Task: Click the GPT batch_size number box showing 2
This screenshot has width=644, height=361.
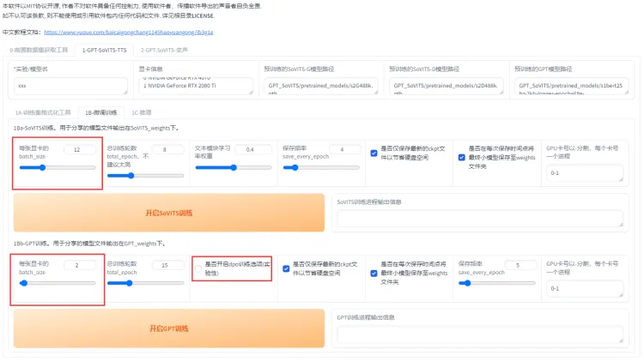Action: point(80,266)
